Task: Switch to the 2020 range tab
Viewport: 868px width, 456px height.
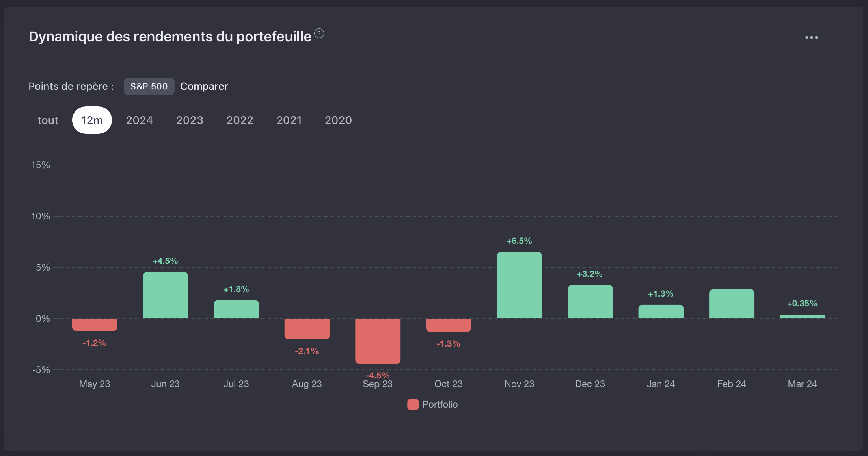Action: pos(338,120)
